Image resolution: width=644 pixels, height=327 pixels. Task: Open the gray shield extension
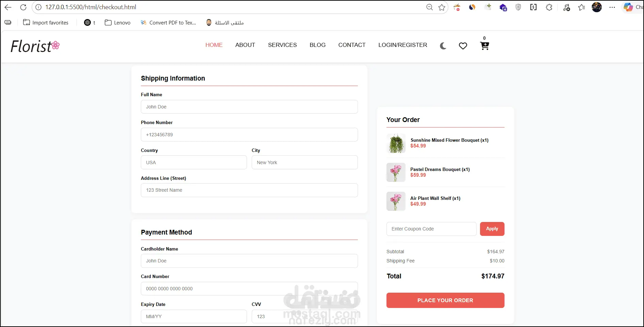point(518,7)
